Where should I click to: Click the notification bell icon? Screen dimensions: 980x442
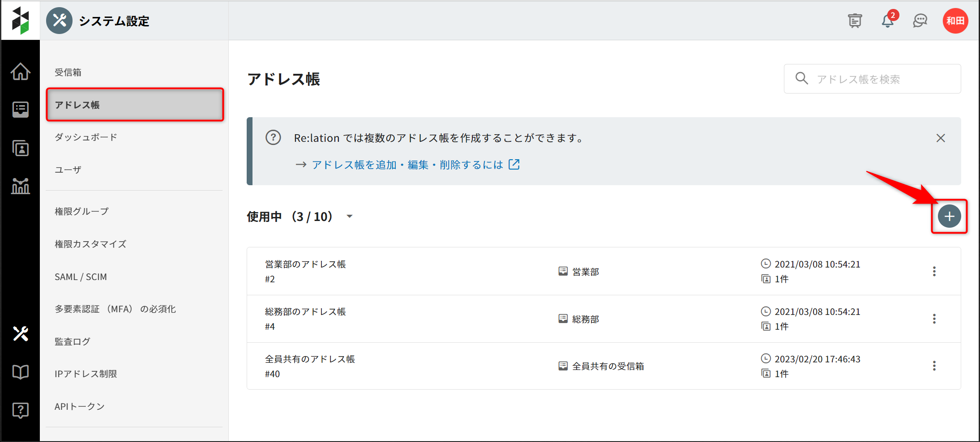(887, 21)
